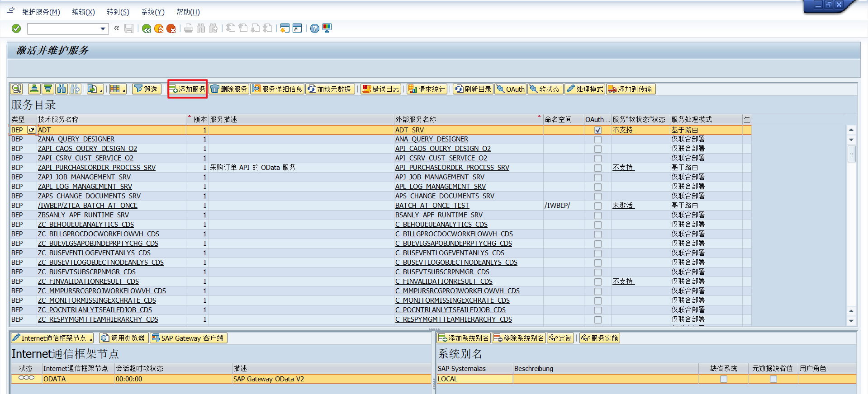
Task: Open the Export dropdown in the service toolbar
Action: (x=95, y=89)
